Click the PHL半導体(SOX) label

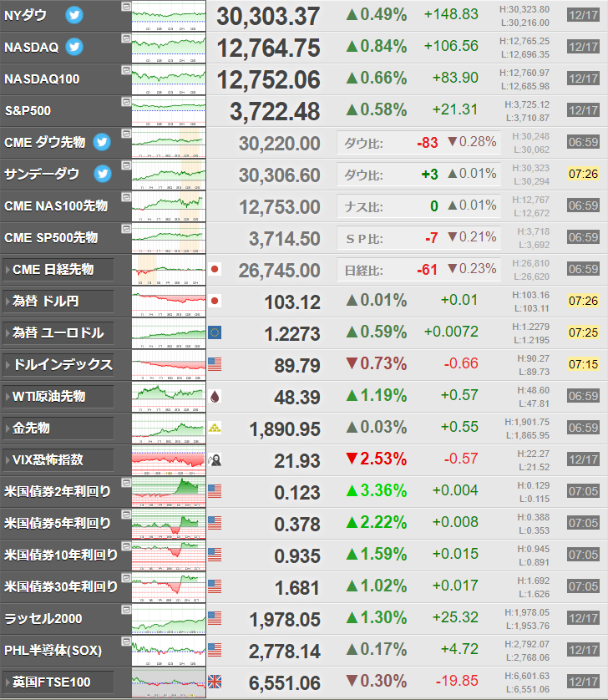pyautogui.click(x=53, y=650)
